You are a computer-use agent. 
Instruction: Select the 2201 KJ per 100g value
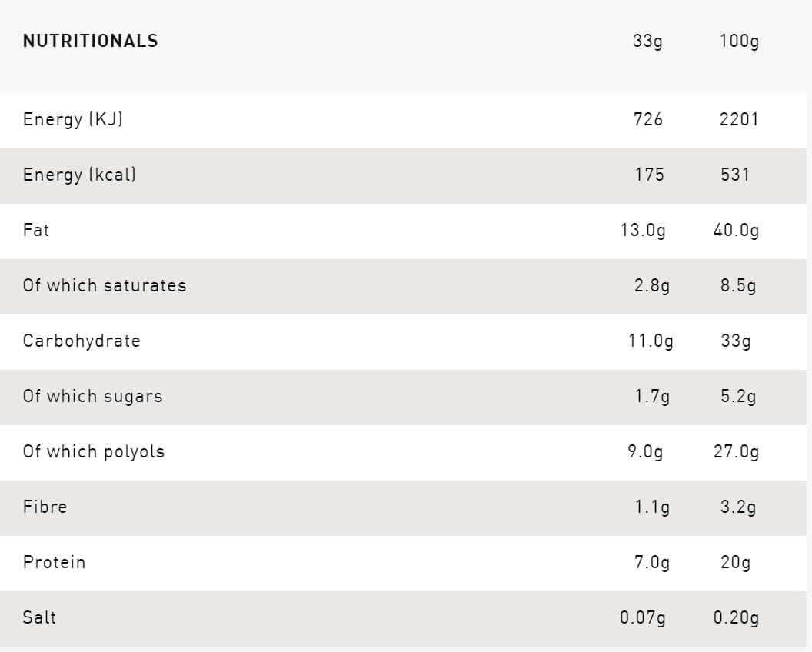point(739,119)
